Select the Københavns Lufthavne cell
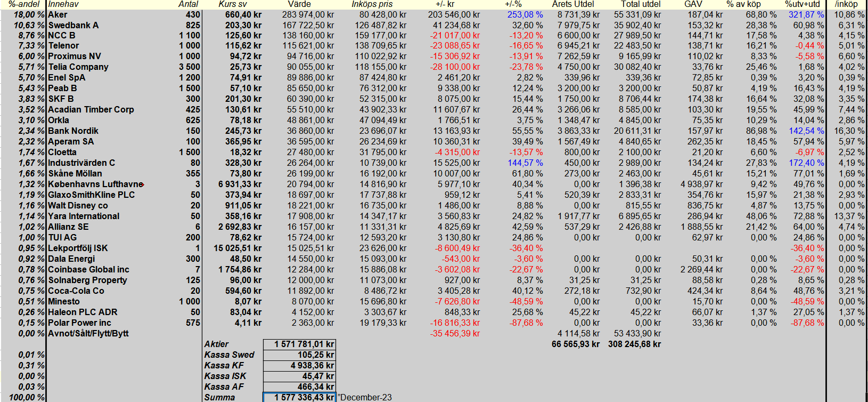The height and width of the screenshot is (402, 868). (96, 184)
